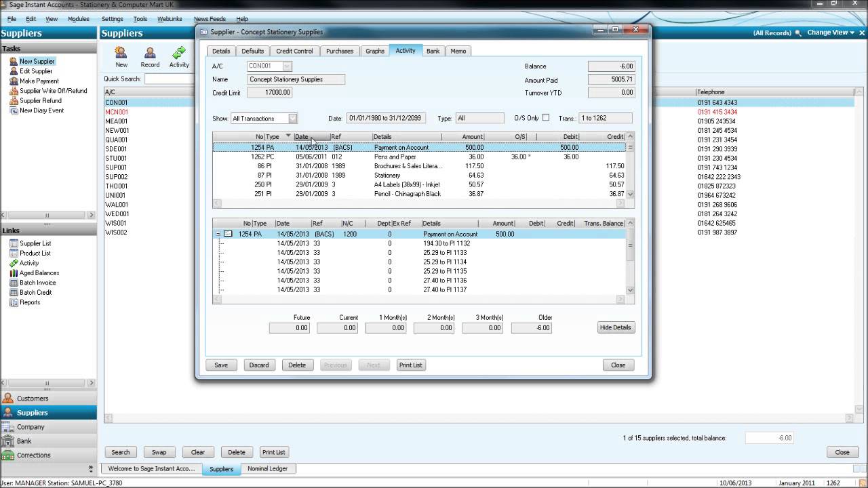Click the Save button
The height and width of the screenshot is (488, 868).
click(221, 365)
